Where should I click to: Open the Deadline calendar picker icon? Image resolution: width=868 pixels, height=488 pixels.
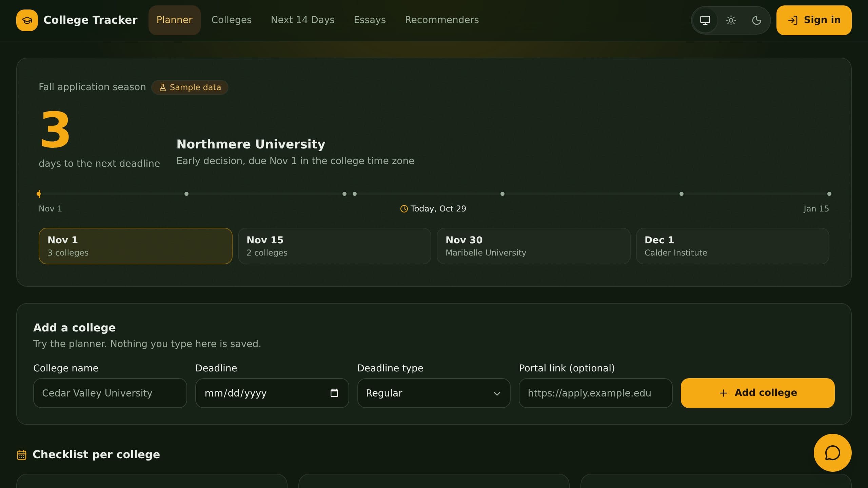pos(334,393)
